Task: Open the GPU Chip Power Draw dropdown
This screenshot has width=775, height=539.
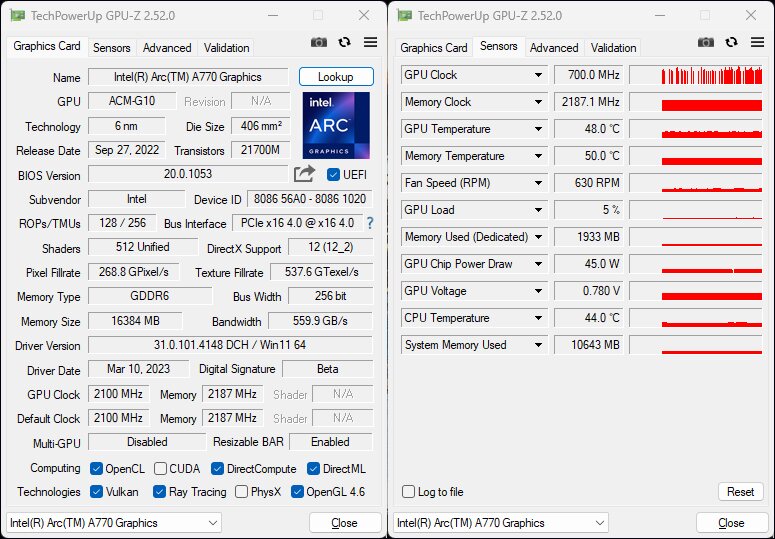Action: click(x=538, y=264)
